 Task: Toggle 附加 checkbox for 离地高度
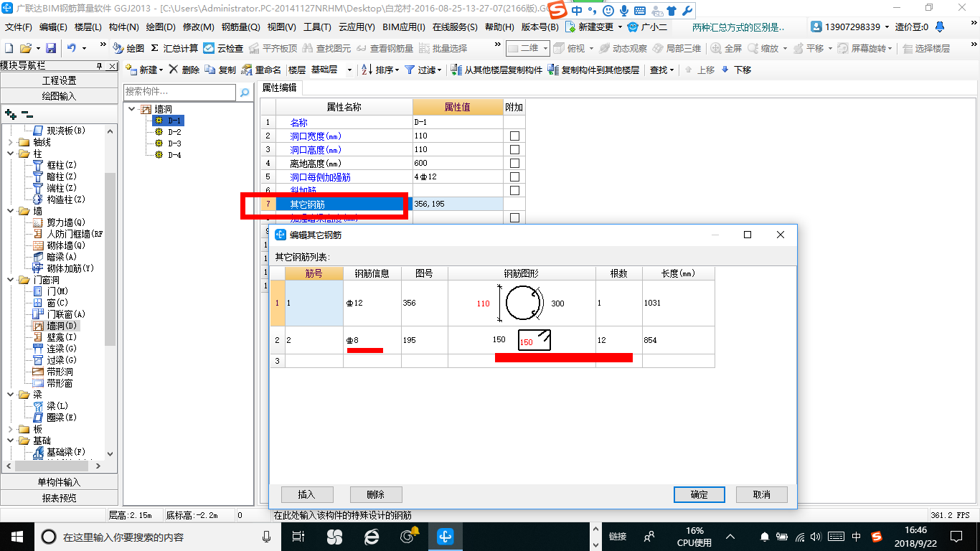[514, 164]
